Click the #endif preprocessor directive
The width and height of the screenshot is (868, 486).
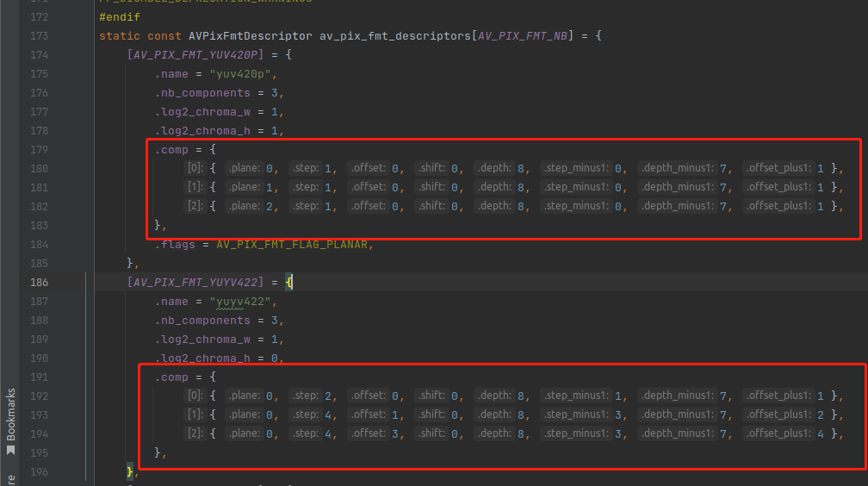(120, 17)
